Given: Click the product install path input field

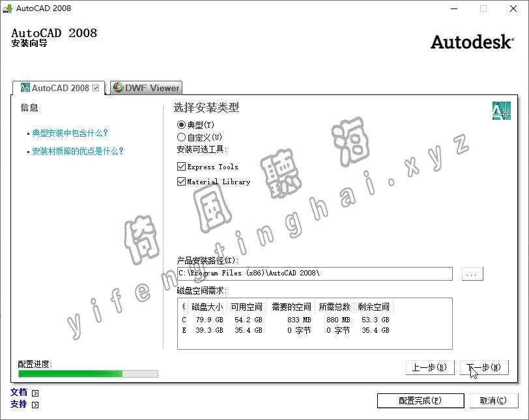Looking at the screenshot, I should click(315, 273).
